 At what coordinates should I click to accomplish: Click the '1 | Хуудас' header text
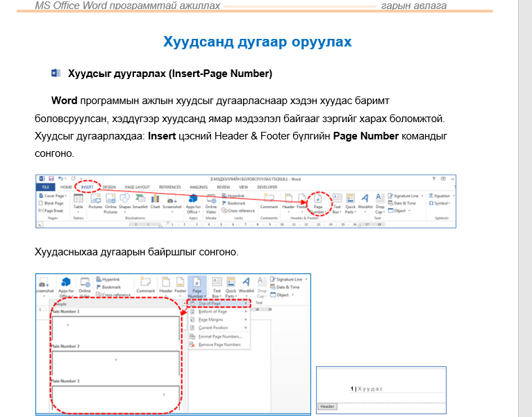point(367,389)
